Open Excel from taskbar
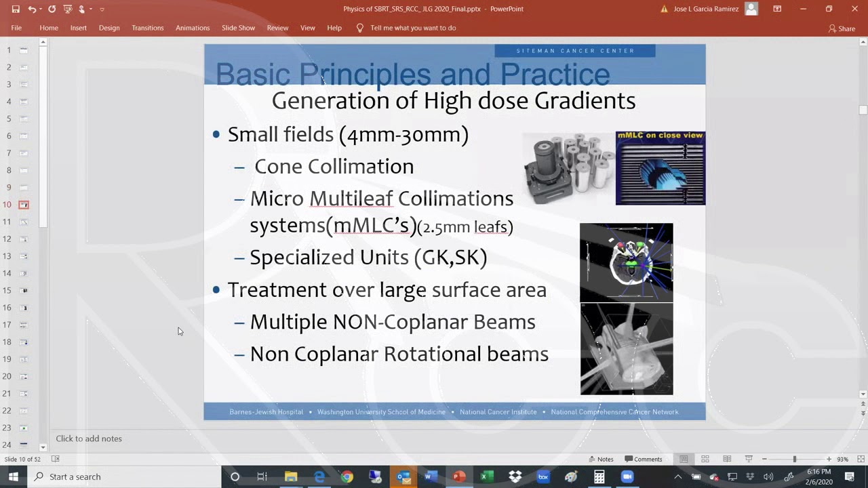The height and width of the screenshot is (488, 868). click(486, 476)
